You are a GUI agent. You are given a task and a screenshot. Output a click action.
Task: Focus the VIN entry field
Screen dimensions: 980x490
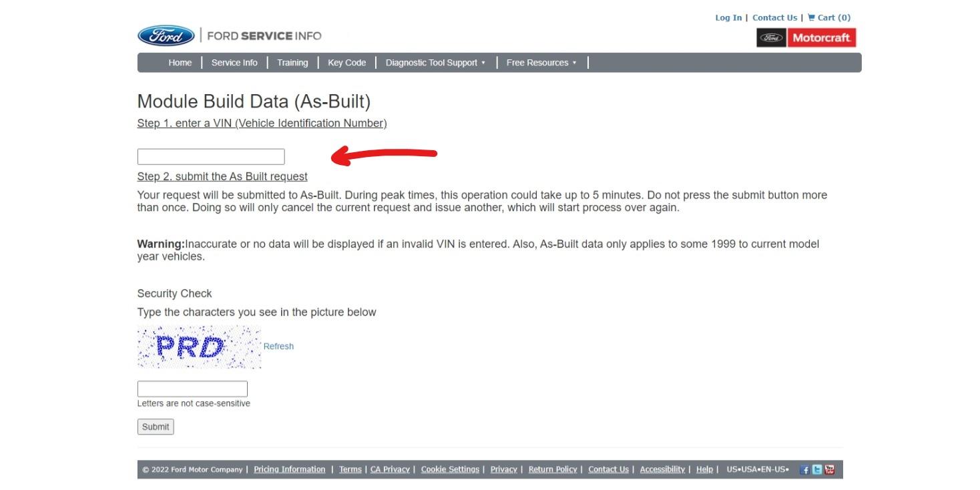click(x=211, y=157)
